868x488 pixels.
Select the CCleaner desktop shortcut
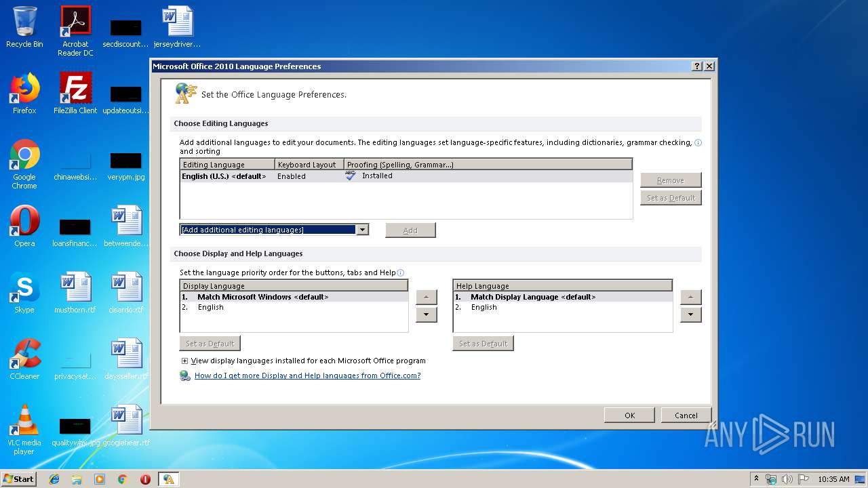point(24,359)
